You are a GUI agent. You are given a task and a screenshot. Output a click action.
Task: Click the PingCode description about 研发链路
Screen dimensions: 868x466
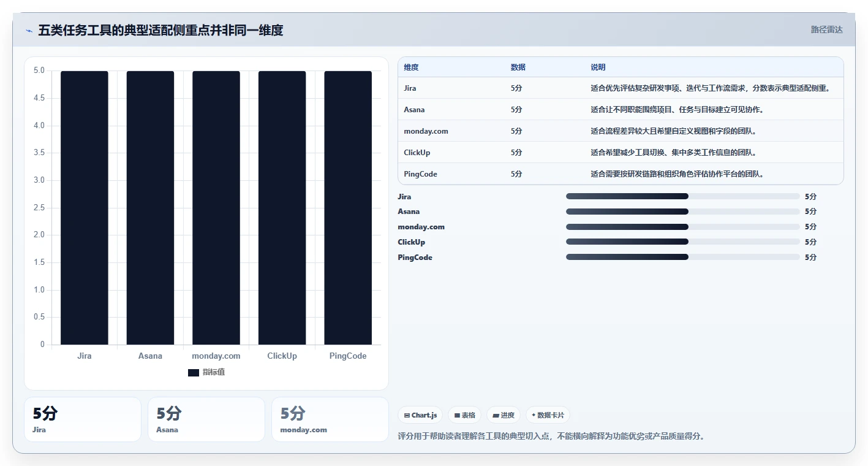pos(677,174)
